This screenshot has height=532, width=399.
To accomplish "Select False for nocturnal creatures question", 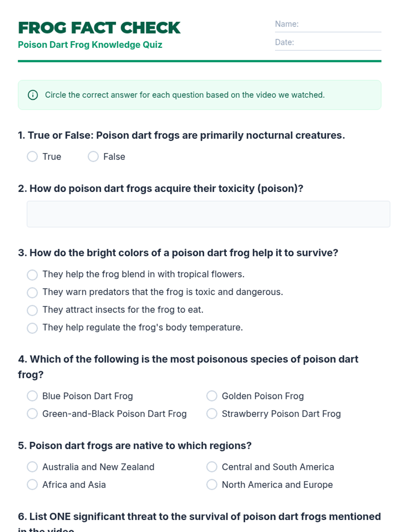I will pos(93,157).
